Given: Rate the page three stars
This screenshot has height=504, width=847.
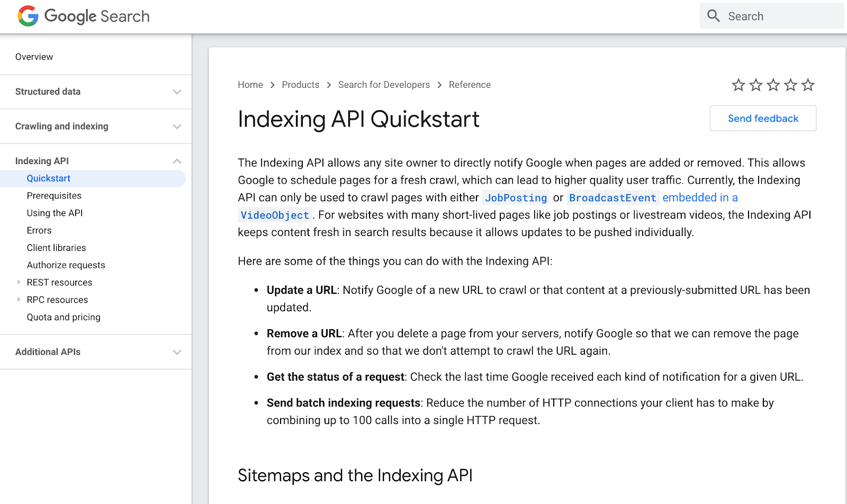Looking at the screenshot, I should point(773,85).
